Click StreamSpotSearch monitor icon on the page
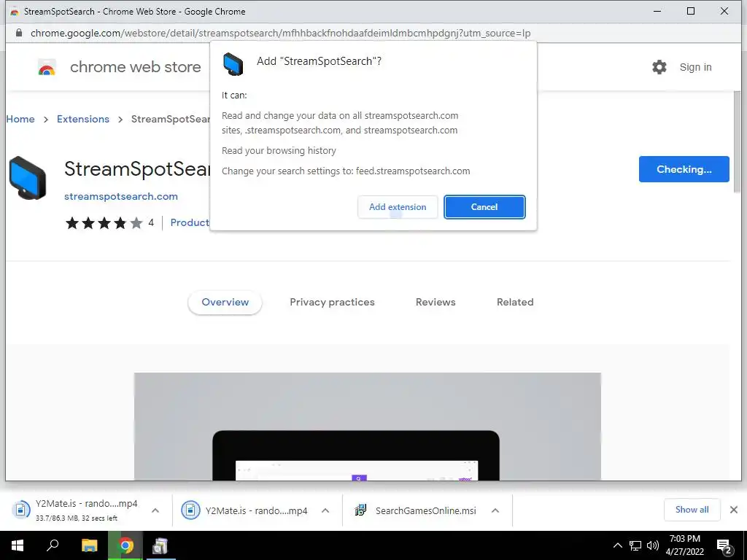This screenshot has width=747, height=560. [28, 178]
